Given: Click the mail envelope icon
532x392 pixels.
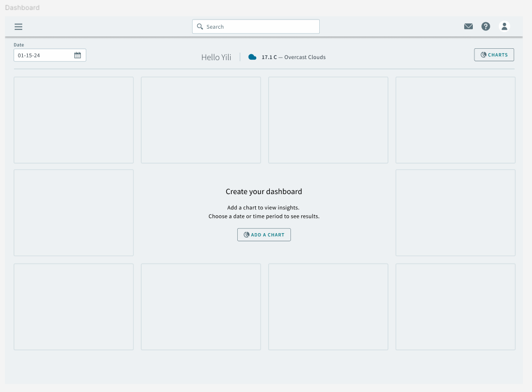Looking at the screenshot, I should (468, 27).
